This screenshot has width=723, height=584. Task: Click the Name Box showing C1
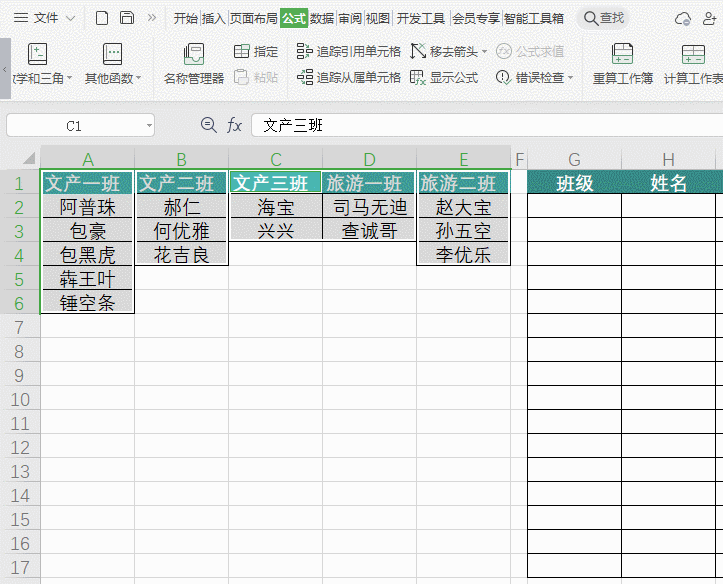[x=74, y=126]
